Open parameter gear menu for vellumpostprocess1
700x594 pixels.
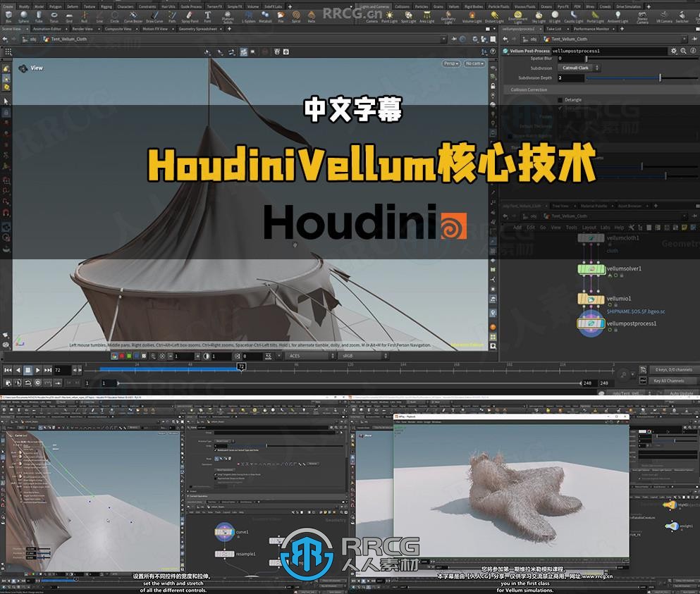(674, 51)
